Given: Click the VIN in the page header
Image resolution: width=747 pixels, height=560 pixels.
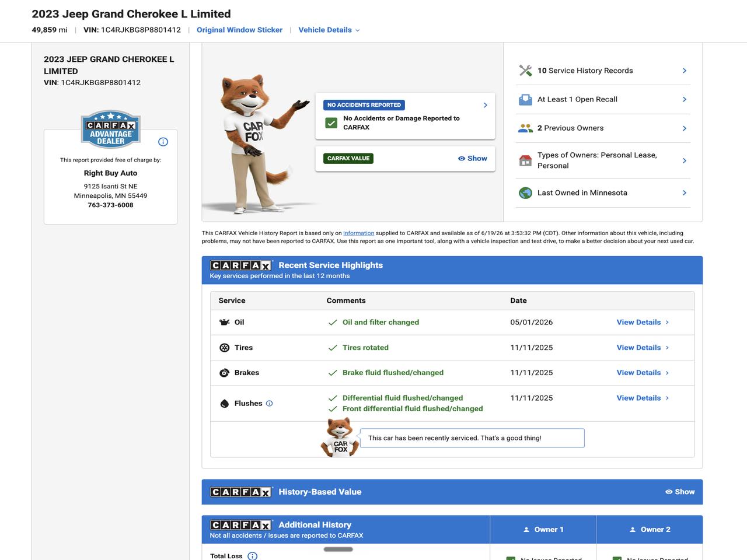Looking at the screenshot, I should tap(132, 30).
